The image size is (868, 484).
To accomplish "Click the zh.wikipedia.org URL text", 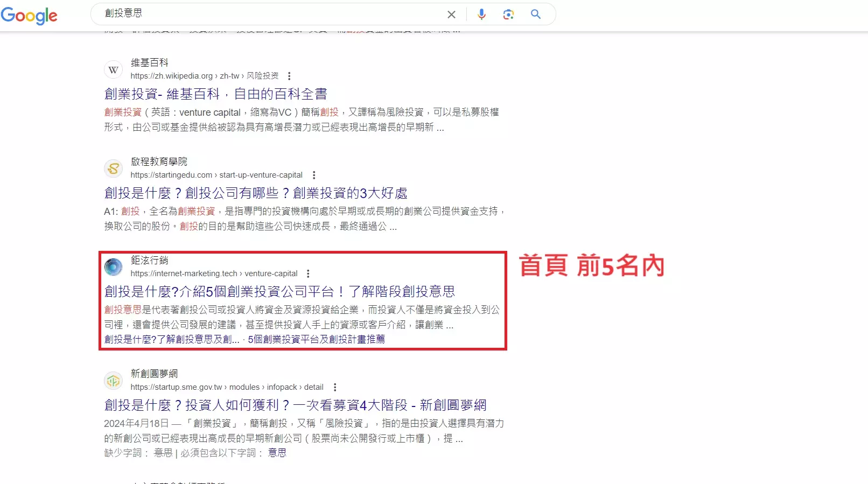I will [x=205, y=76].
